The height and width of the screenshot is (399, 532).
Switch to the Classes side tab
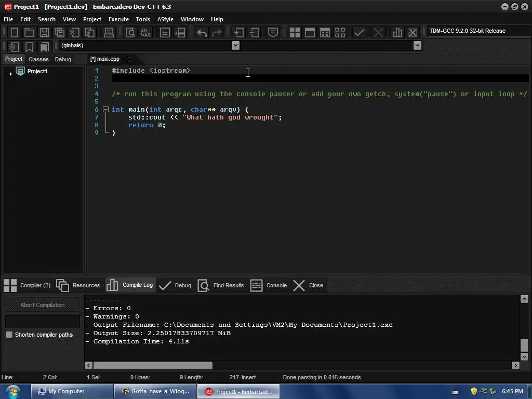[x=38, y=59]
